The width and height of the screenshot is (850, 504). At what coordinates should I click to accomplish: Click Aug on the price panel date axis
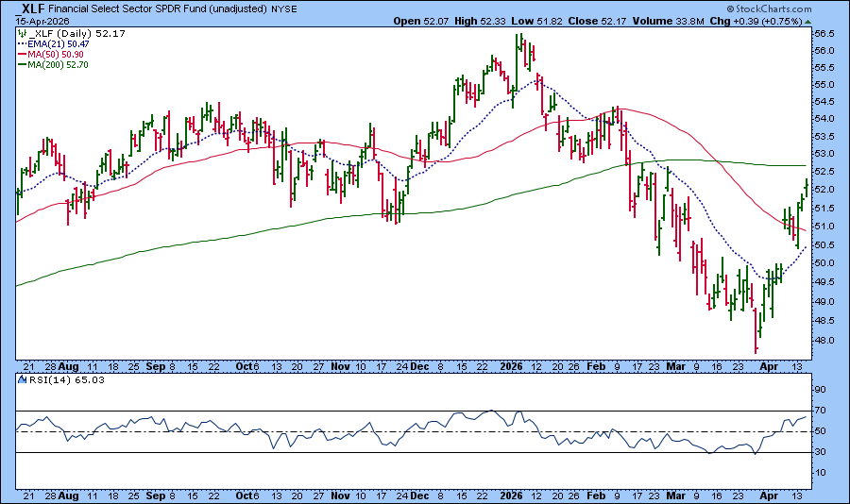(68, 367)
